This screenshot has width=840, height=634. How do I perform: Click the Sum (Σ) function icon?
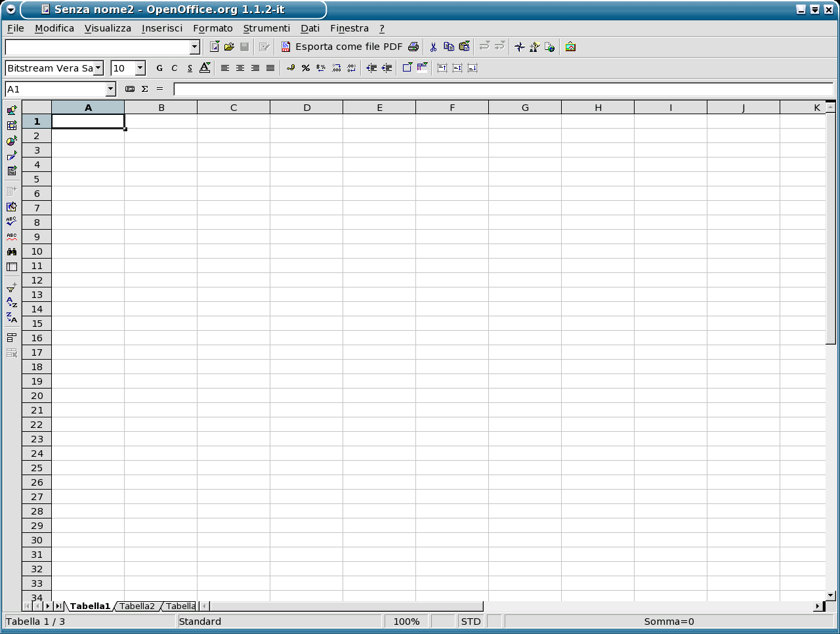point(144,89)
